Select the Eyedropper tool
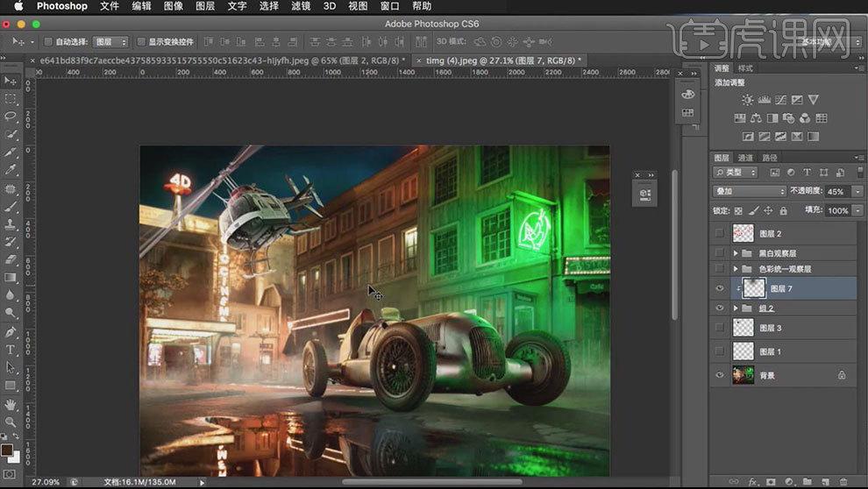868x489 pixels. point(10,170)
